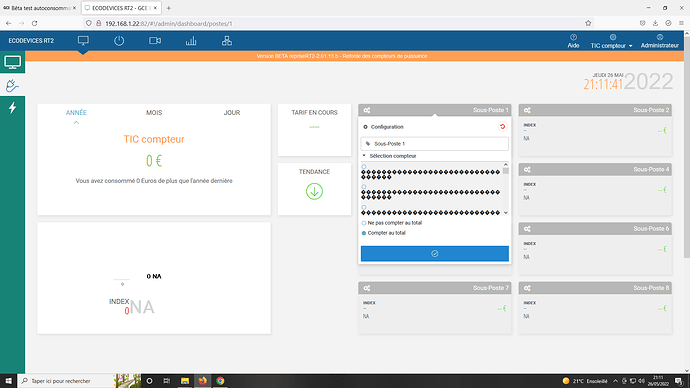Click scroll down arrow of counter list

[x=506, y=213]
